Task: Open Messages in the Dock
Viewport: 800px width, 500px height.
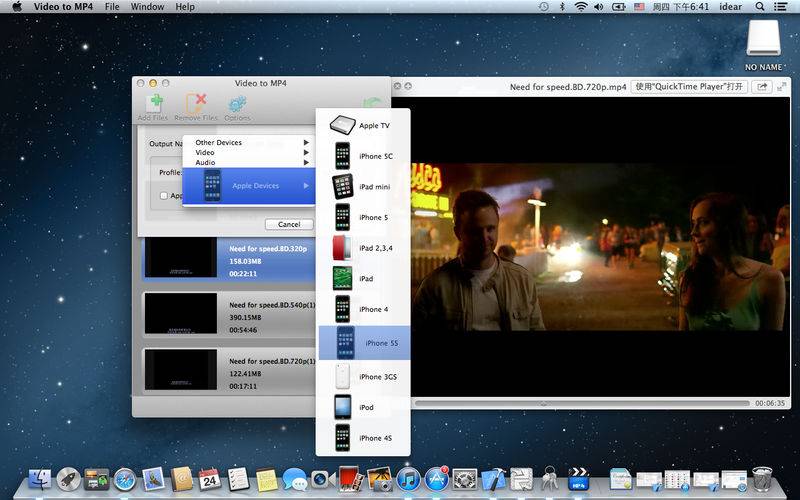Action: coord(295,480)
